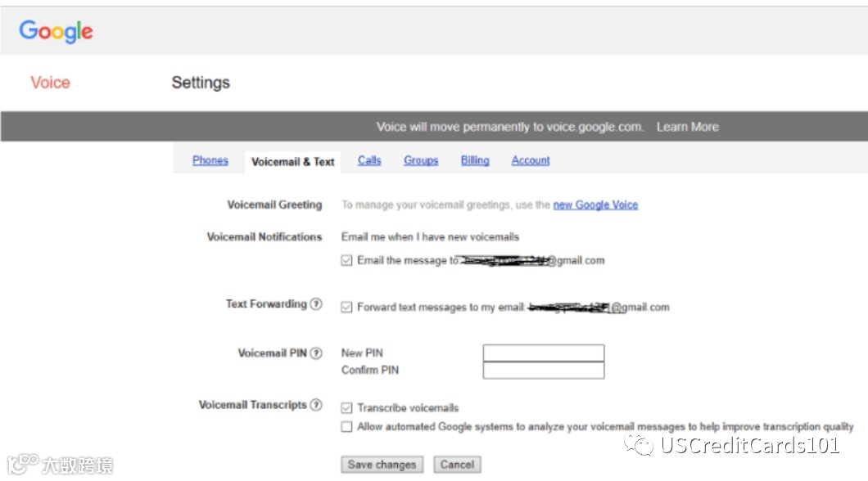Open help icon next to Voicemail PIN

tap(316, 353)
